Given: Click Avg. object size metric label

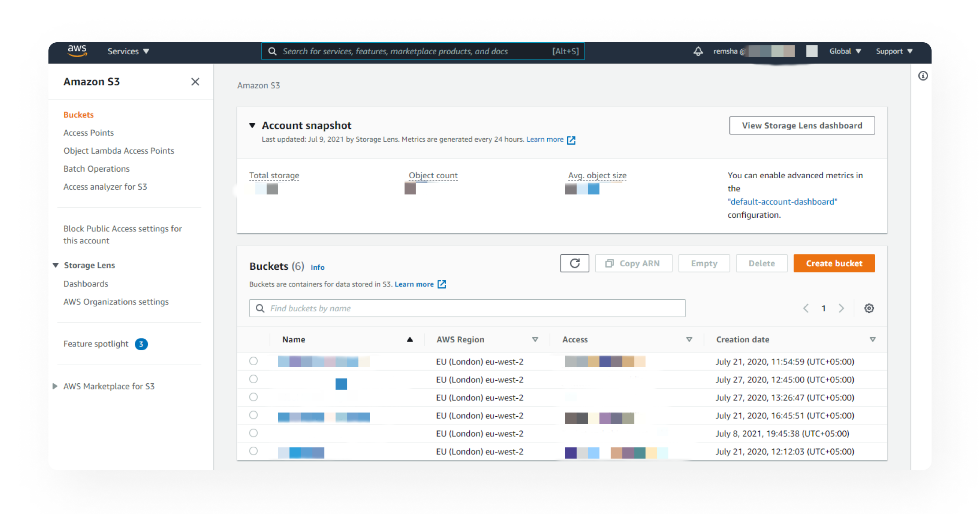Looking at the screenshot, I should coord(597,175).
